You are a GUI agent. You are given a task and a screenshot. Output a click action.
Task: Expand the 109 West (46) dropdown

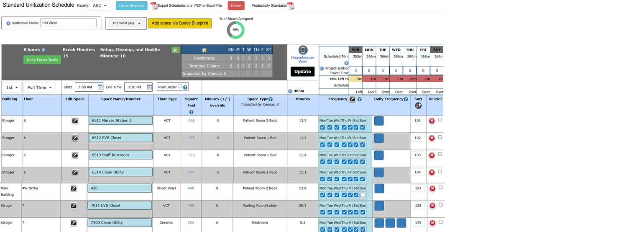point(125,23)
